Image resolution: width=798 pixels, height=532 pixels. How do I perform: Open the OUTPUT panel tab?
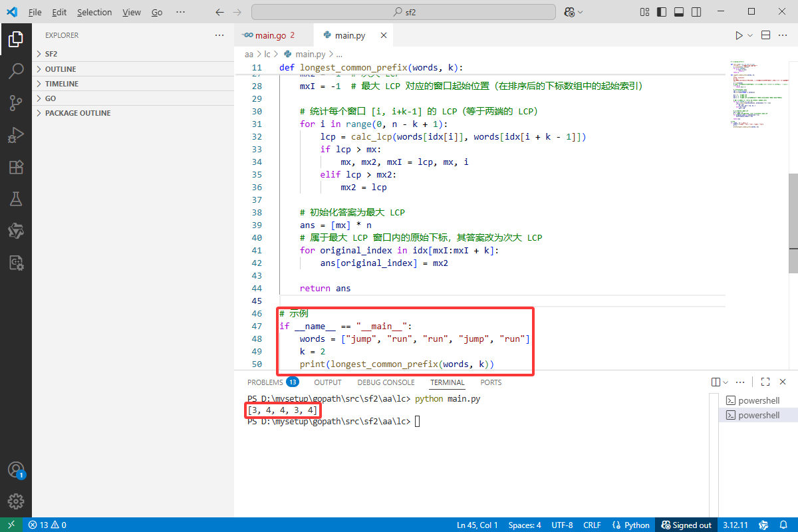coord(328,382)
